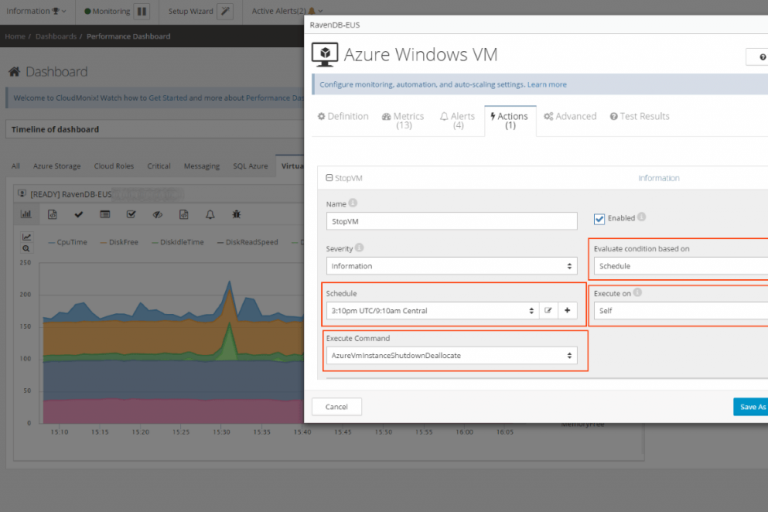Toggle the DiskFree legend series
Viewport: 768px width, 512px height.
(x=119, y=242)
